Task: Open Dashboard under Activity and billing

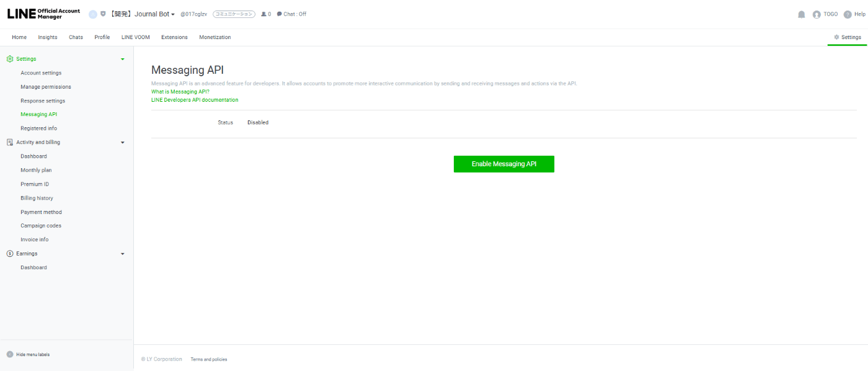Action: point(33,156)
